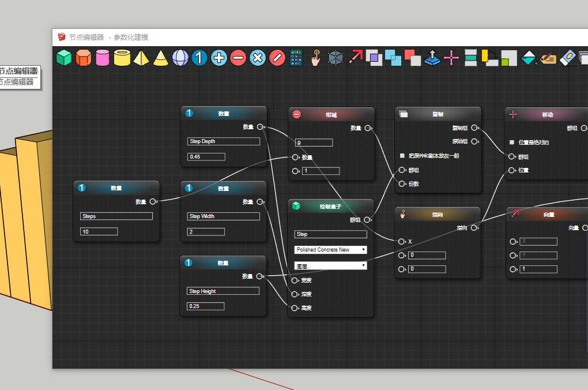Viewport: 588px width, 390px height.
Task: Select the Steps text field in 数量 node
Action: click(116, 216)
